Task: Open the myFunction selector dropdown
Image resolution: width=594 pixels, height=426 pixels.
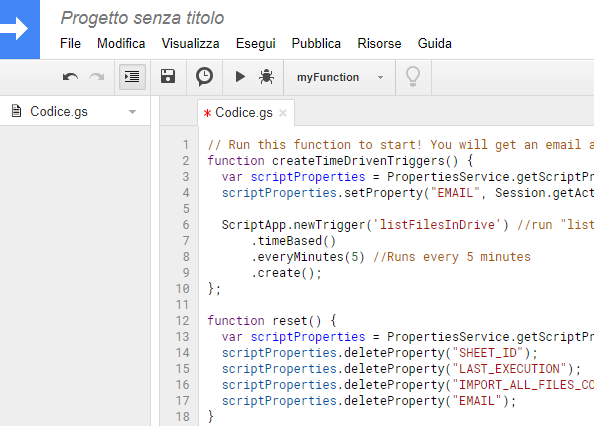Action: tap(339, 77)
